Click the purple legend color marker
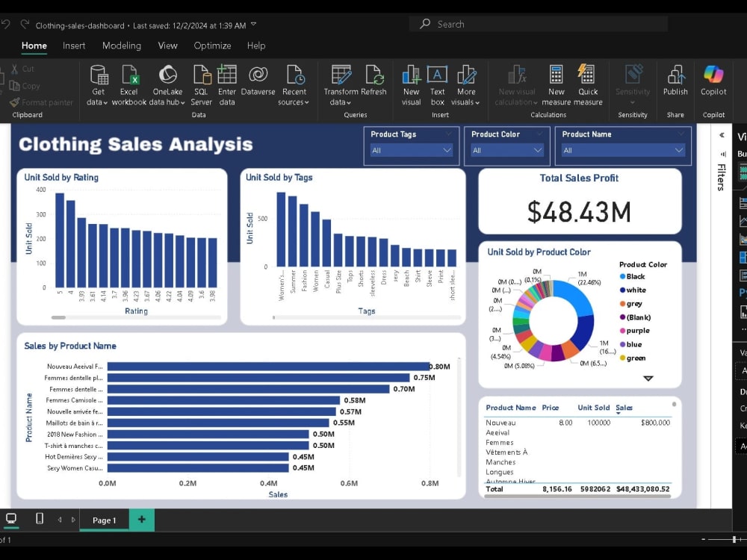Viewport: 747px width, 560px height. tap(622, 331)
